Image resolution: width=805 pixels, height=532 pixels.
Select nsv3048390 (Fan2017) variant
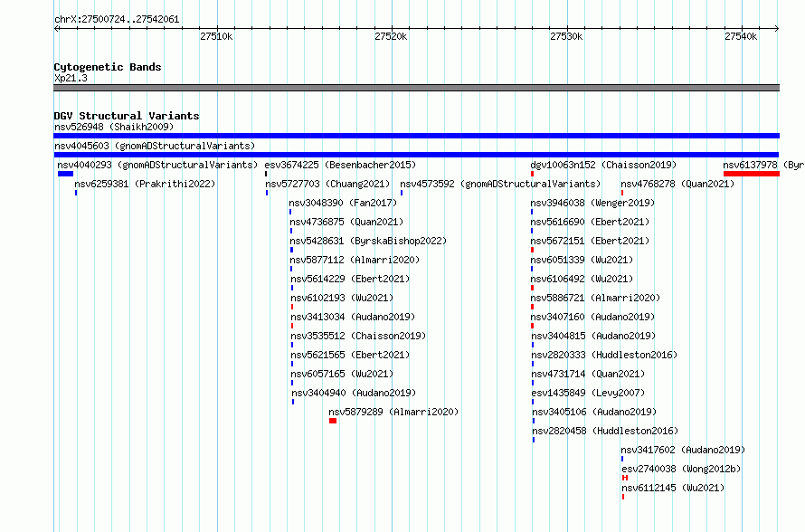pyautogui.click(x=344, y=203)
